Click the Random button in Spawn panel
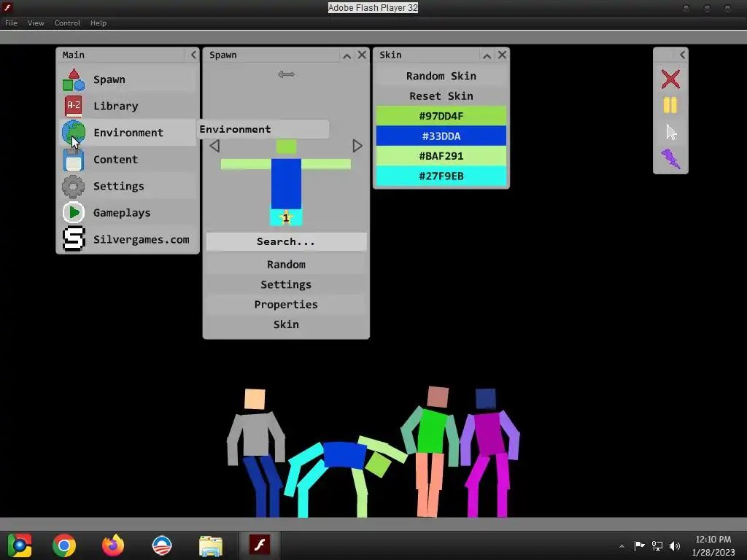 pos(286,264)
